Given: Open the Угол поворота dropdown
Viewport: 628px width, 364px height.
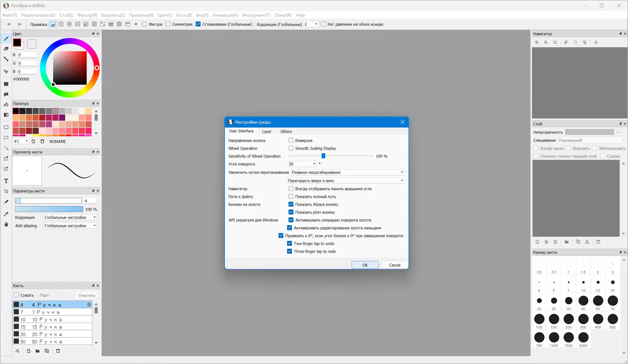Looking at the screenshot, I should [x=314, y=164].
